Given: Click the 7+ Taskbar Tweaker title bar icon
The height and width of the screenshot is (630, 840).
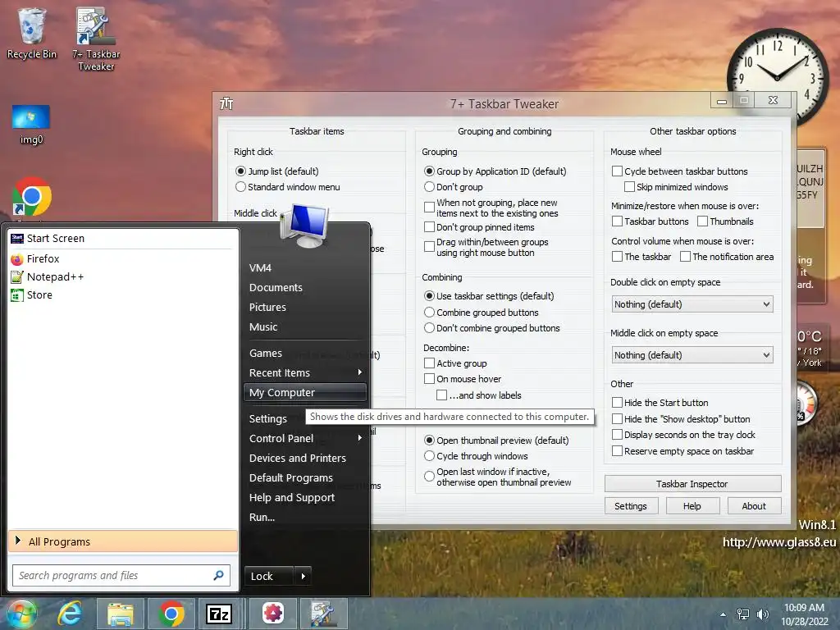Looking at the screenshot, I should [226, 103].
